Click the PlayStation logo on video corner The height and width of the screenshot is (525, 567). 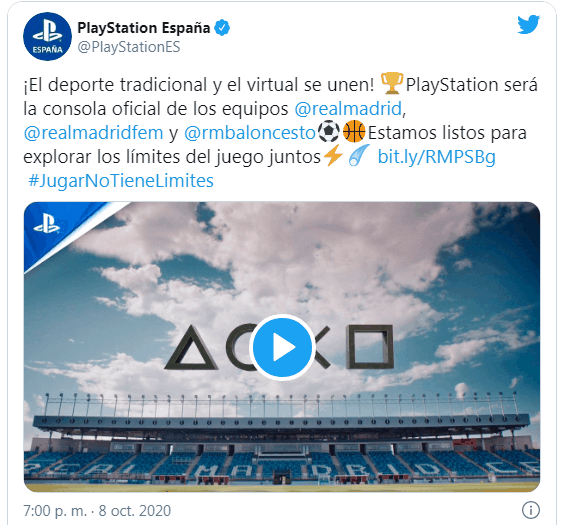(46, 225)
